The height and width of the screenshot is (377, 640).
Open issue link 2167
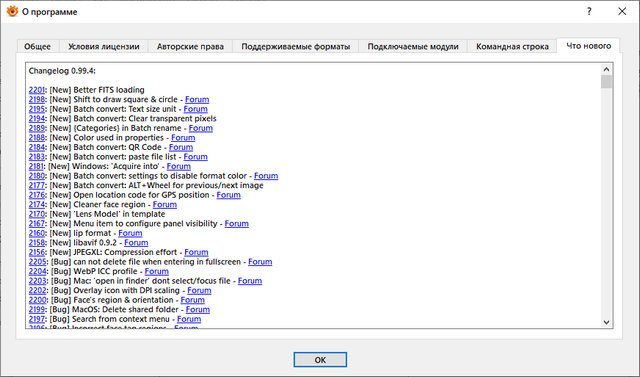click(37, 224)
